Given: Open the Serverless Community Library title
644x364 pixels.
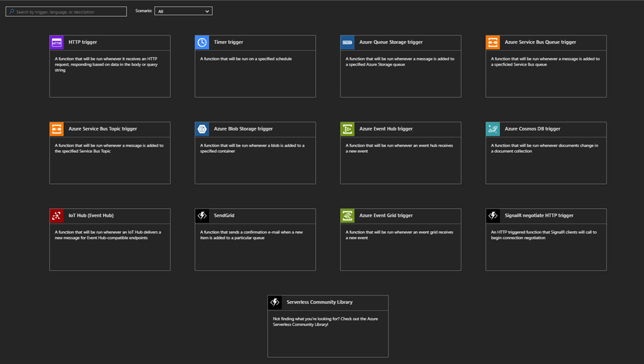Looking at the screenshot, I should click(x=320, y=303).
